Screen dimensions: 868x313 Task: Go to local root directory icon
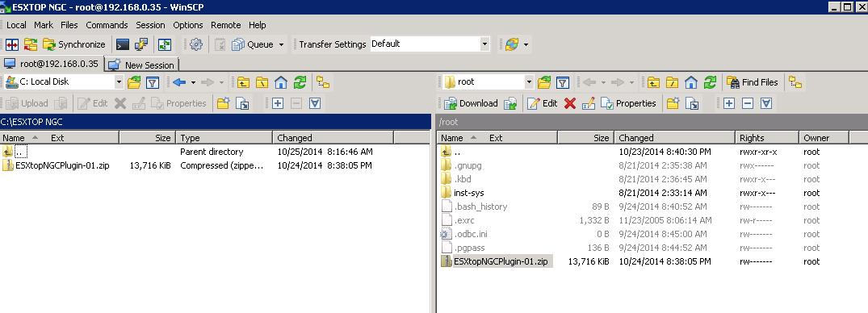[x=262, y=82]
